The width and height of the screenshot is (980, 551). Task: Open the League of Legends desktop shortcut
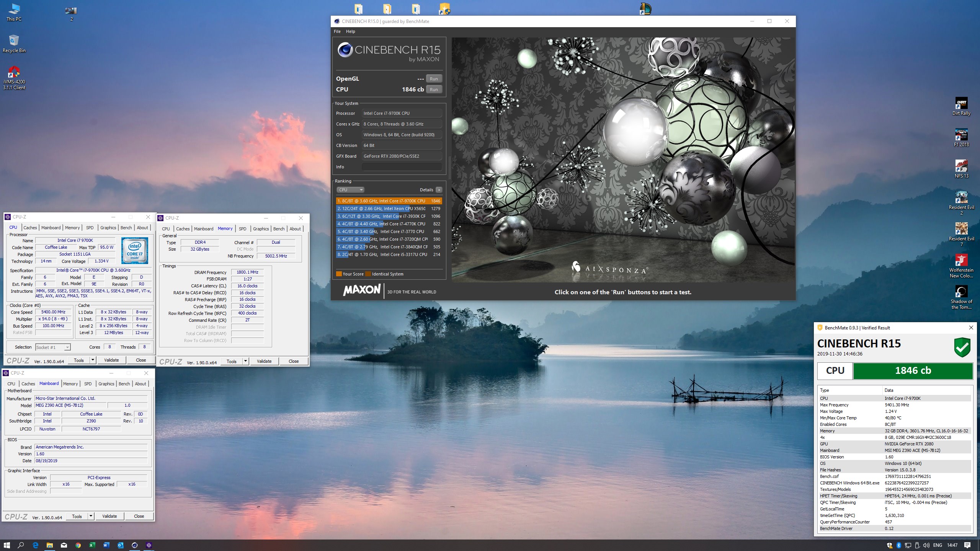pyautogui.click(x=645, y=8)
